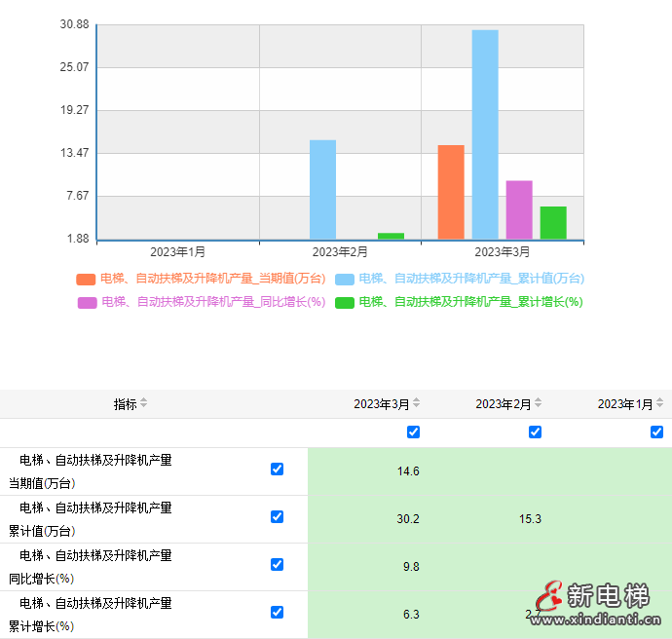This screenshot has width=672, height=639.
Task: Uncheck the 2023年3月 column checkbox
Action: pyautogui.click(x=413, y=432)
